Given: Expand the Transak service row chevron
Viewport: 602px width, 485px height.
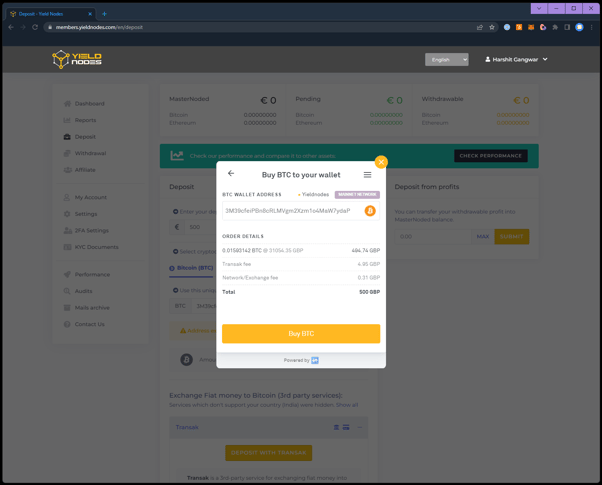Looking at the screenshot, I should coord(360,427).
